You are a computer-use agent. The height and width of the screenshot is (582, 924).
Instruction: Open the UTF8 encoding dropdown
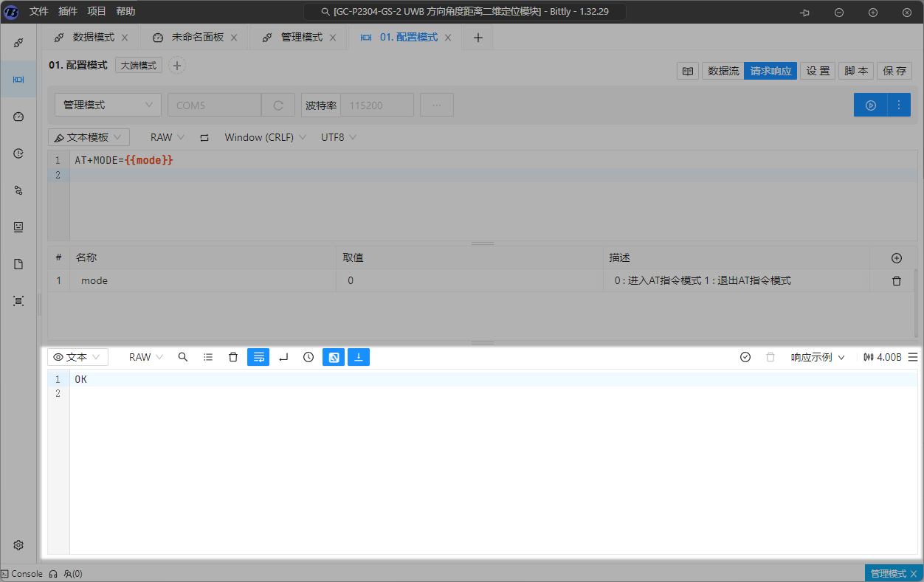[338, 137]
